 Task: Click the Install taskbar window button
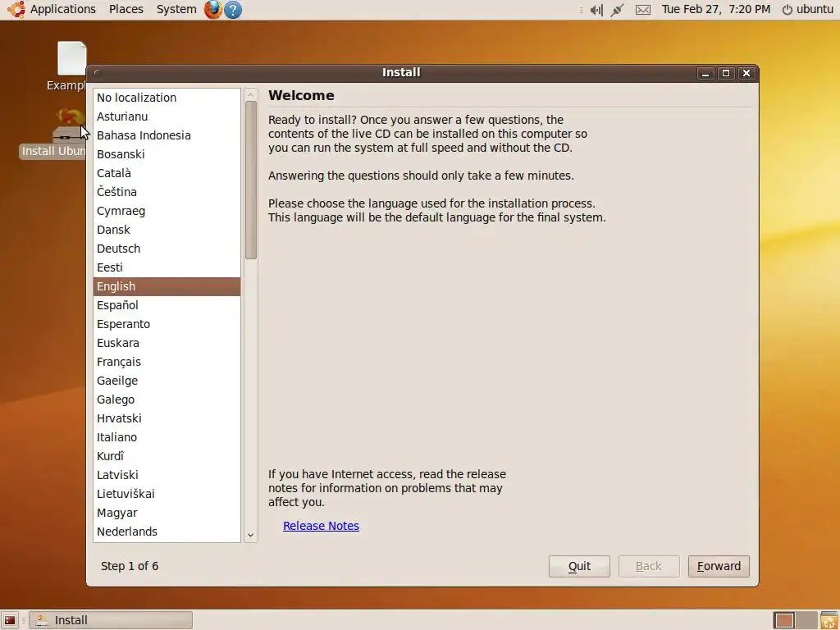coord(111,620)
